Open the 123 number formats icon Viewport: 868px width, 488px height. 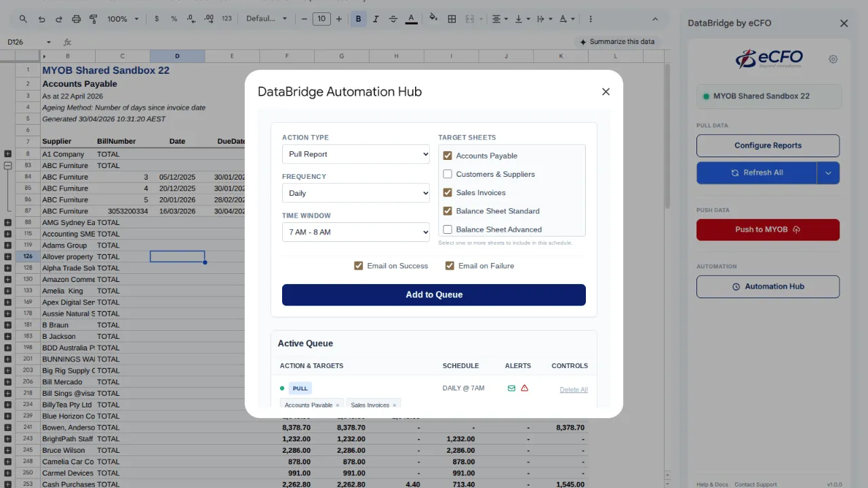tap(226, 19)
